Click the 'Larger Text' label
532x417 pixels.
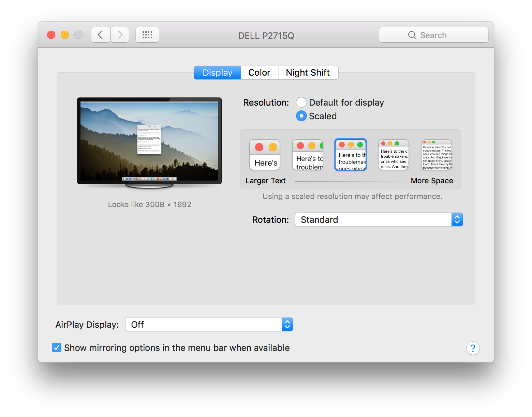point(266,181)
